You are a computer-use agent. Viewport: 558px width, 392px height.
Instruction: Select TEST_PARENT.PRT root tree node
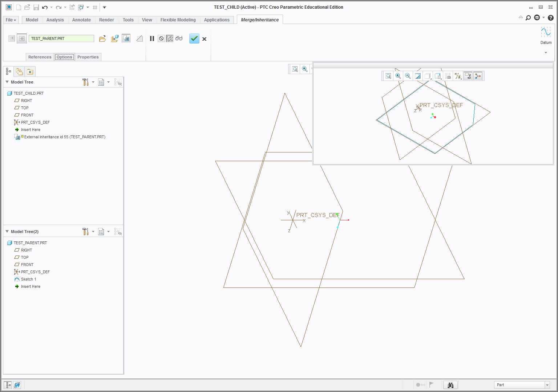click(27, 243)
